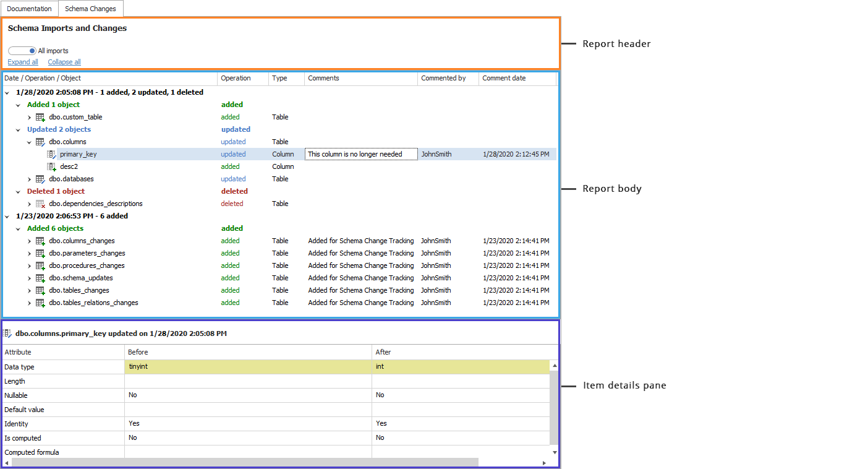Edit the primary_key comment field
The width and height of the screenshot is (868, 469).
click(x=361, y=154)
